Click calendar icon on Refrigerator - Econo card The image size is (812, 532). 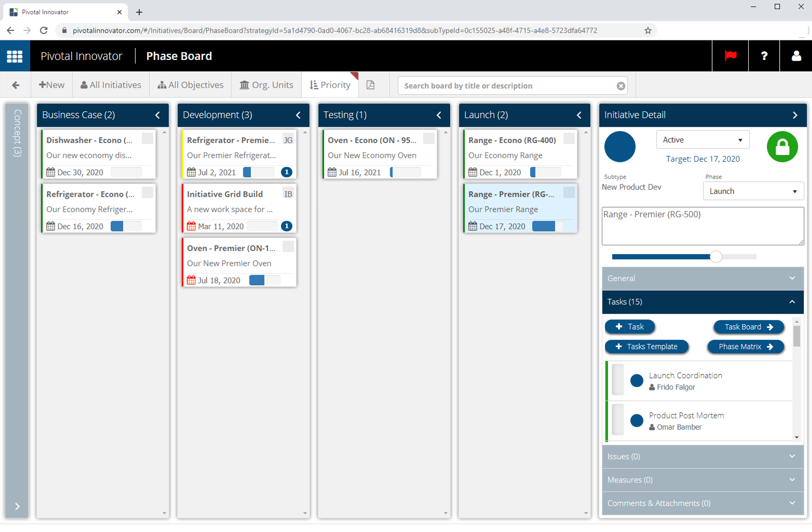click(x=51, y=226)
